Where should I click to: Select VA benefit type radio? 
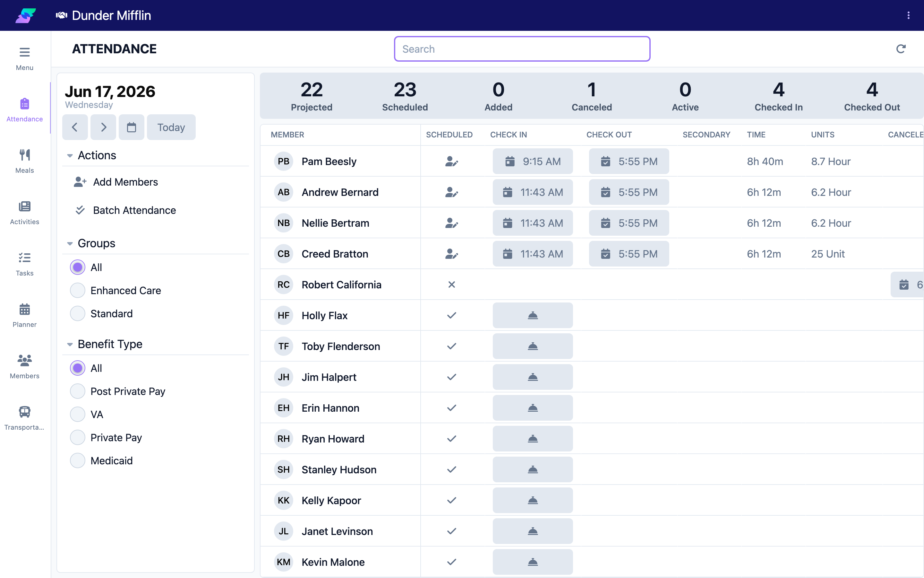coord(78,414)
